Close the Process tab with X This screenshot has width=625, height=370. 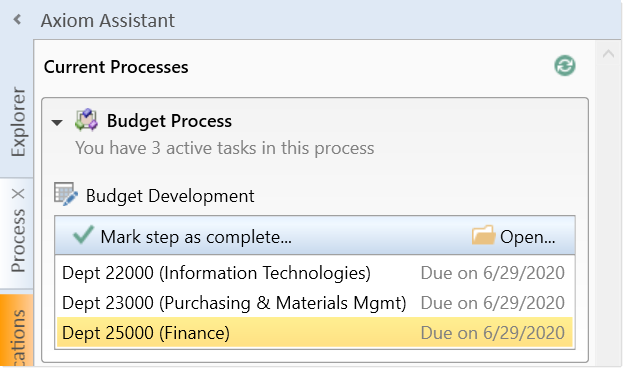(18, 194)
